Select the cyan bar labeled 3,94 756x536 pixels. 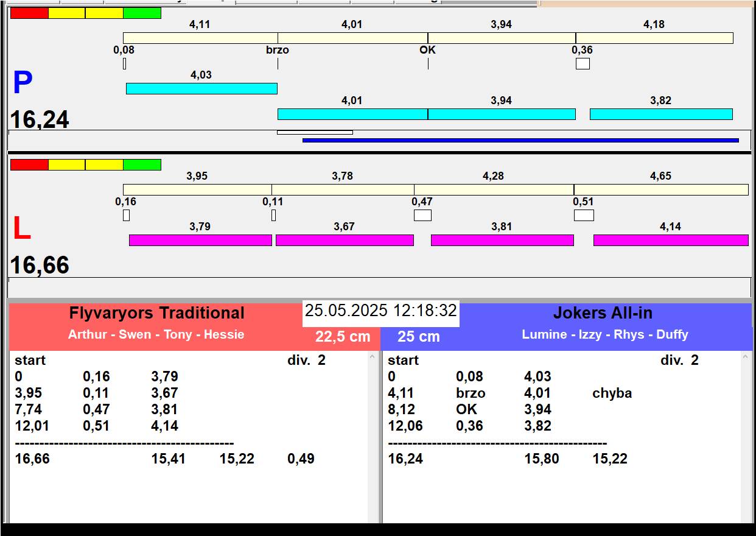(502, 114)
